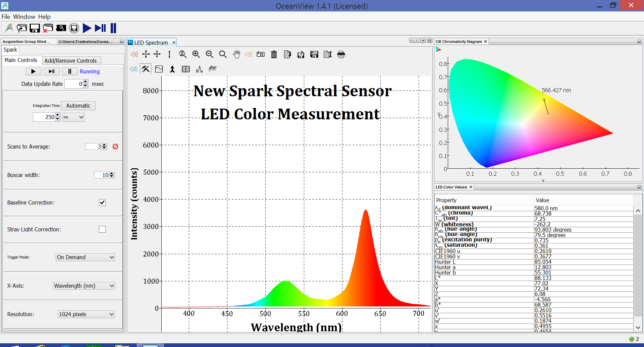
Task: Close project via folder with red X
Action: [48, 28]
